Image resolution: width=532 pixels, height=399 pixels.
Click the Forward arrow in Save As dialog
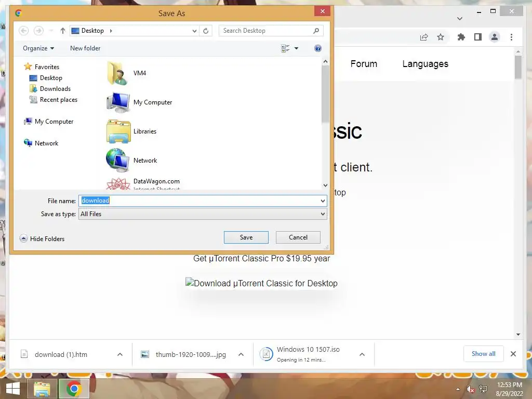coord(38,31)
